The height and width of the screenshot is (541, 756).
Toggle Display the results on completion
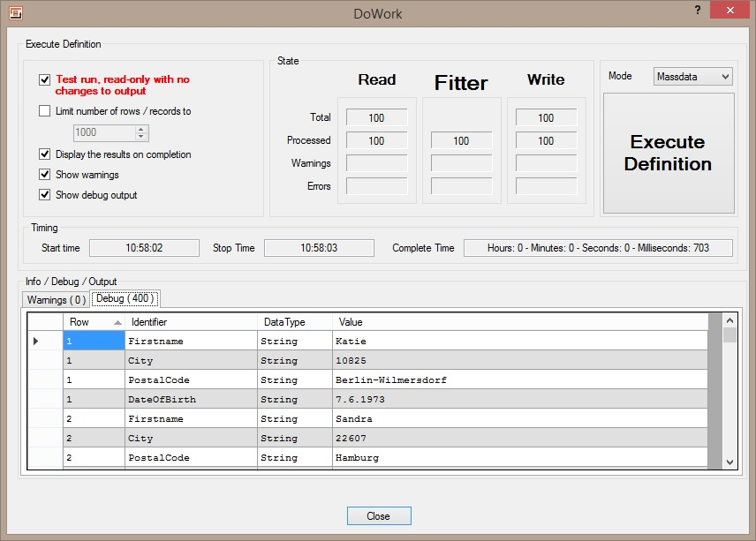pyautogui.click(x=44, y=154)
